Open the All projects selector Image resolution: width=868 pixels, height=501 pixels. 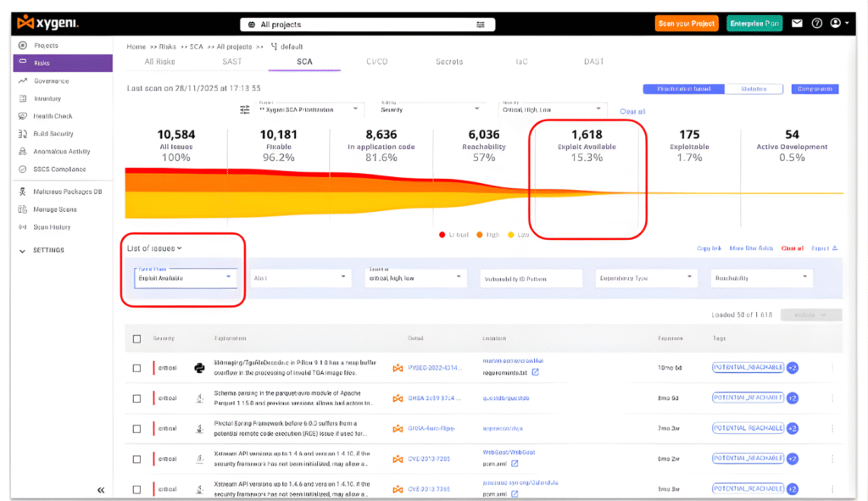368,25
